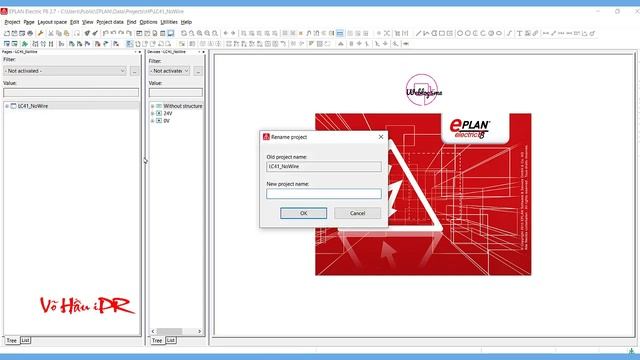Click Devices panel scrollbar right arrow
Image resolution: width=640 pixels, height=360 pixels.
tap(200, 331)
